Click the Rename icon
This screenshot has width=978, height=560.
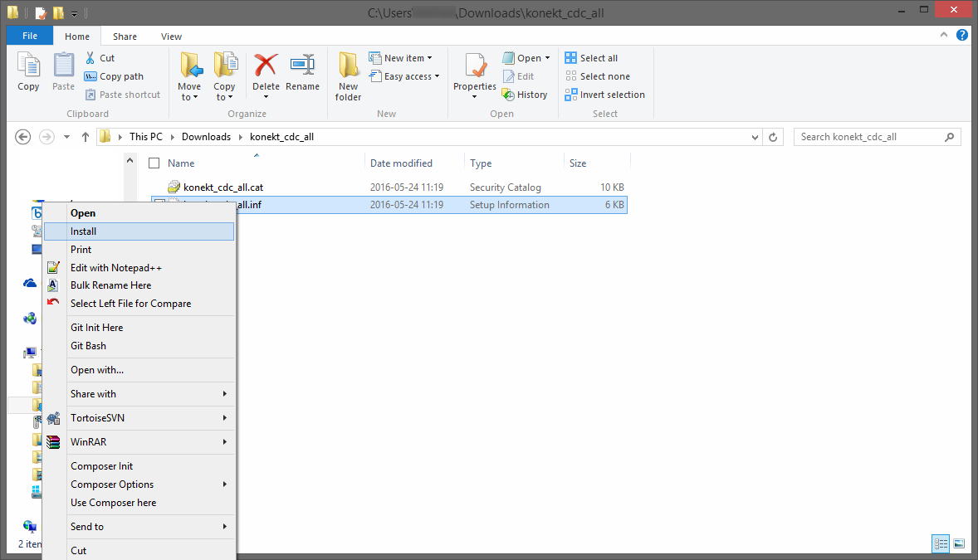(x=302, y=65)
